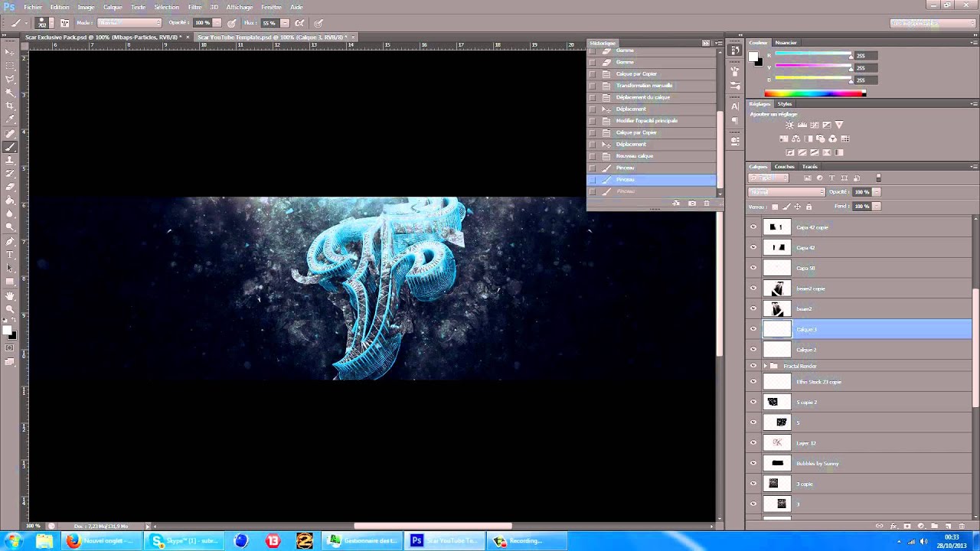Select the Rectangular Marquee tool
Image resolution: width=980 pixels, height=551 pixels.
(x=10, y=65)
